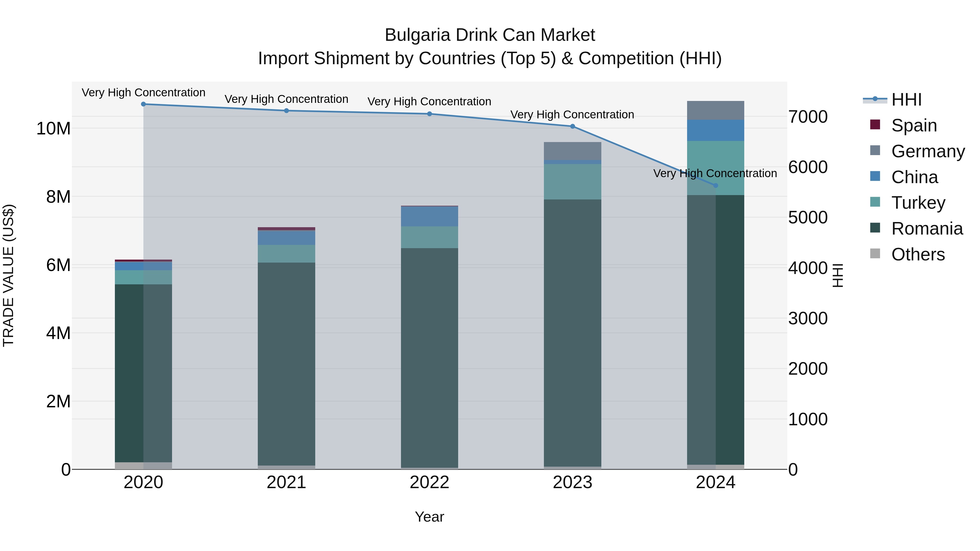The height and width of the screenshot is (551, 980).
Task: Click the 2000 HHI axis tick label
Action: pos(808,369)
